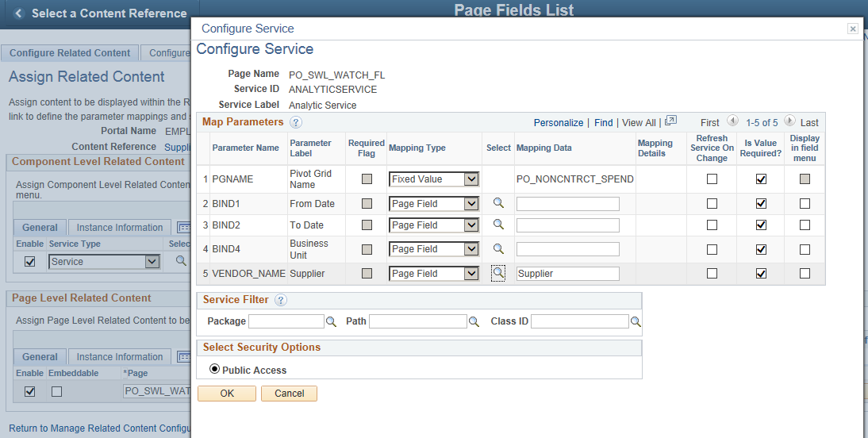The height and width of the screenshot is (438, 868).
Task: Click Mapping Data field for BIND2
Action: (x=568, y=225)
